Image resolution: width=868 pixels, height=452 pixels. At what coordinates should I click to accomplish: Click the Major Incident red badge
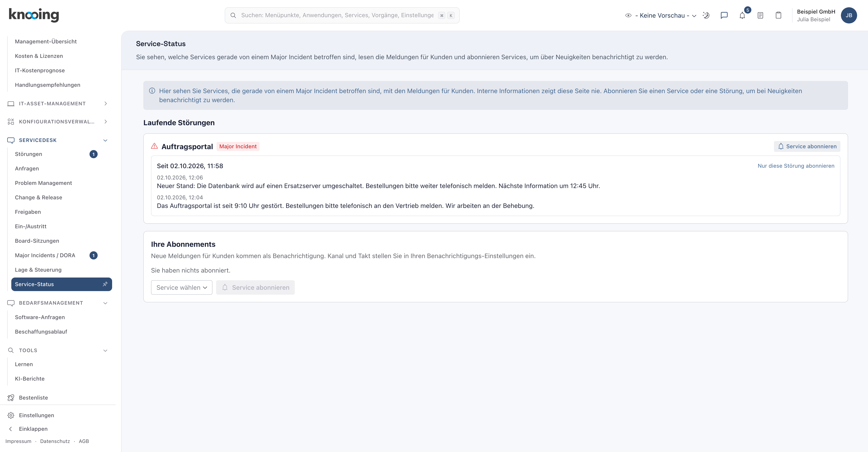click(x=238, y=146)
